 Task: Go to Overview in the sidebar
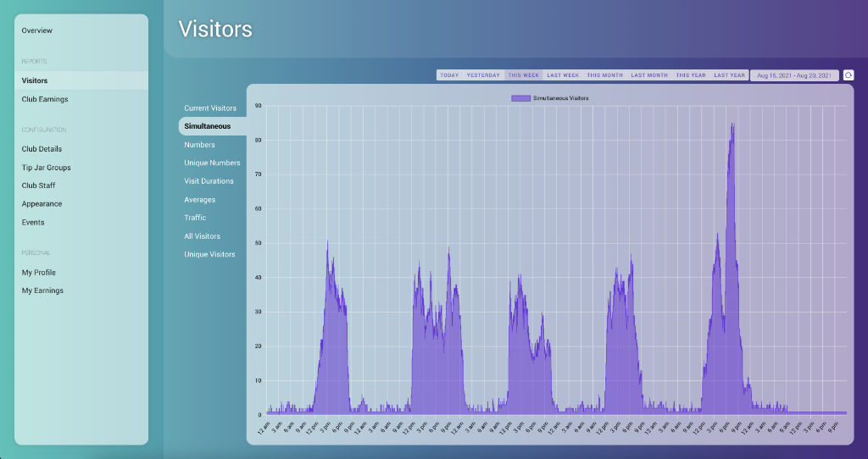click(37, 30)
